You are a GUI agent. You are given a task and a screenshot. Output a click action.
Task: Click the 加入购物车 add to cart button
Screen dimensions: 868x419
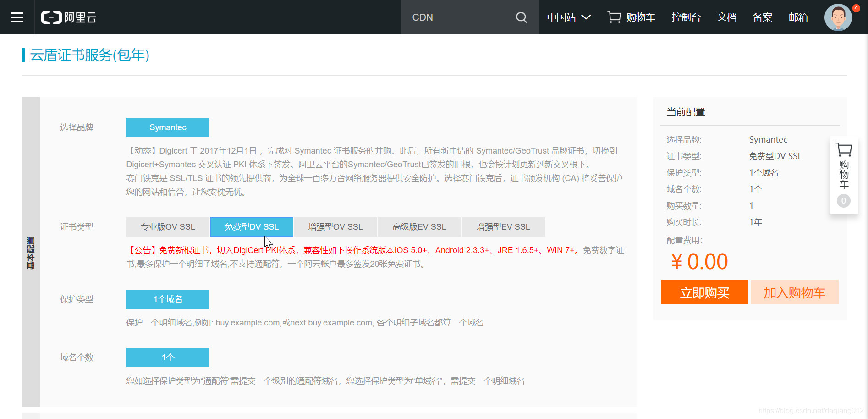(795, 292)
